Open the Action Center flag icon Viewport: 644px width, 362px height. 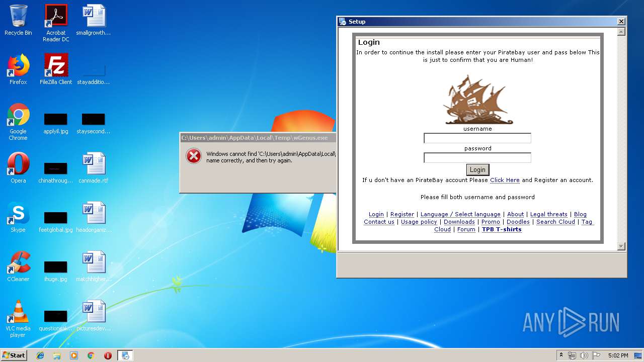point(596,355)
